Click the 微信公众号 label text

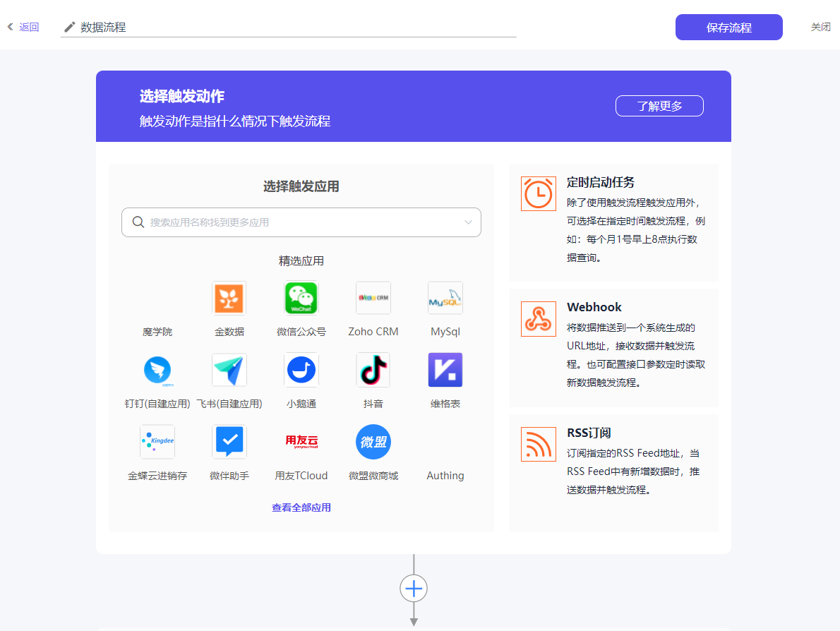301,332
